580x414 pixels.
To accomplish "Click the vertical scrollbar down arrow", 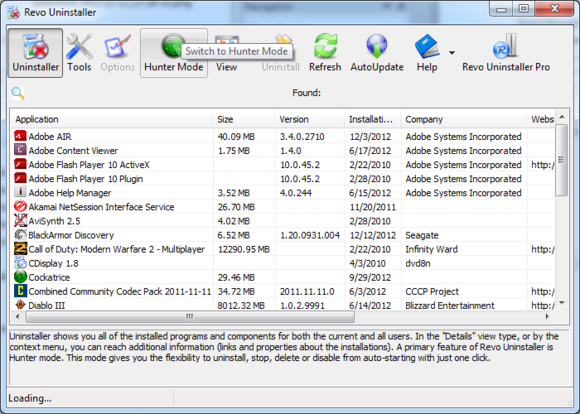I will (562, 303).
